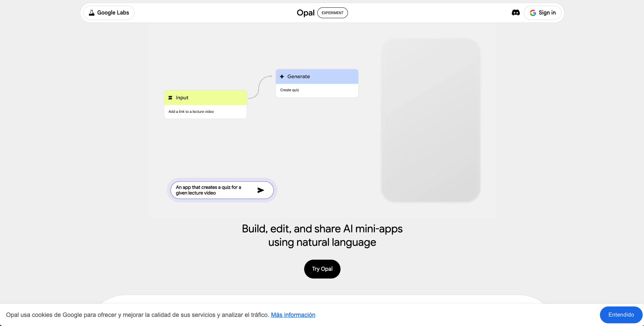Open the Discord icon link
The height and width of the screenshot is (326, 644).
pyautogui.click(x=515, y=13)
